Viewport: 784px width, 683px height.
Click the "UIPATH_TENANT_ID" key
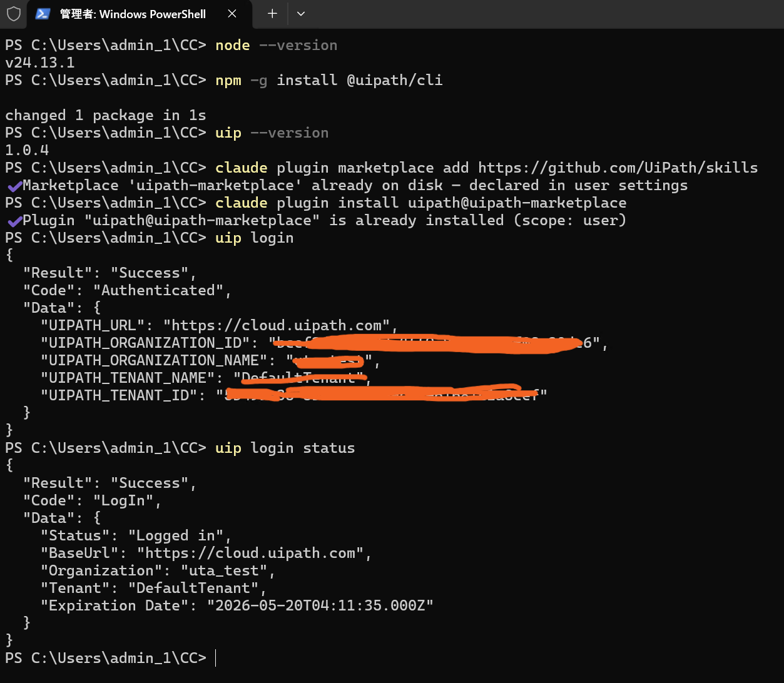tap(123, 395)
